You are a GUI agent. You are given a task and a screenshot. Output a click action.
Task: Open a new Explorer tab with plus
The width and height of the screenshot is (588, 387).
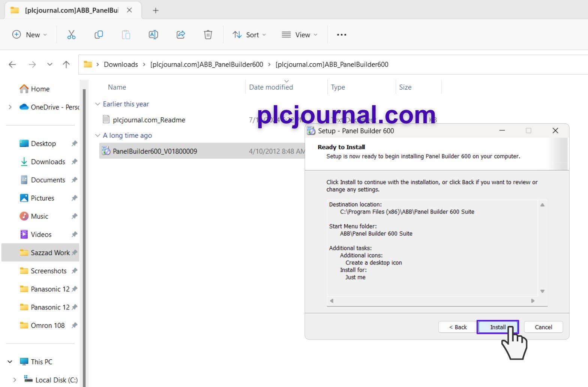tap(156, 10)
